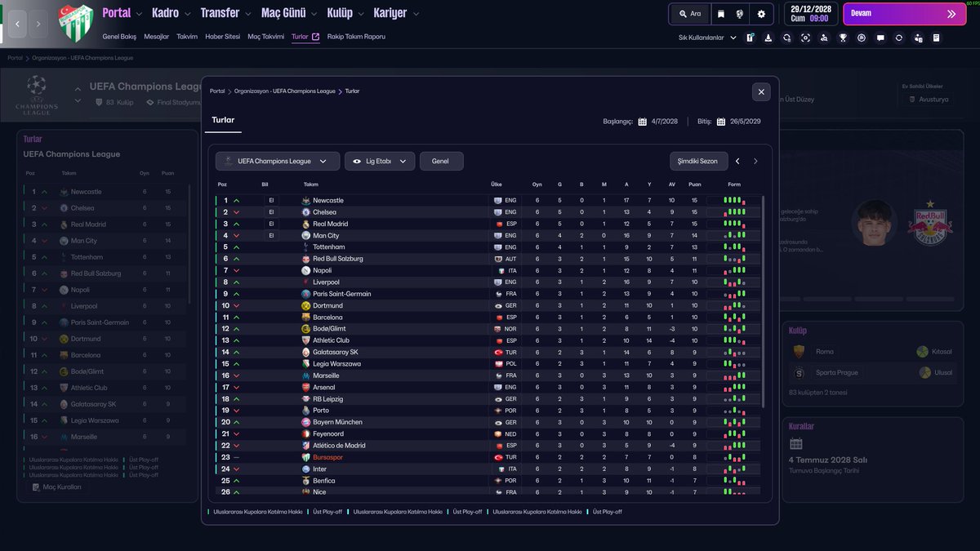The height and width of the screenshot is (551, 980).
Task: Click the Bursaspor club badge in the header
Action: tap(75, 22)
